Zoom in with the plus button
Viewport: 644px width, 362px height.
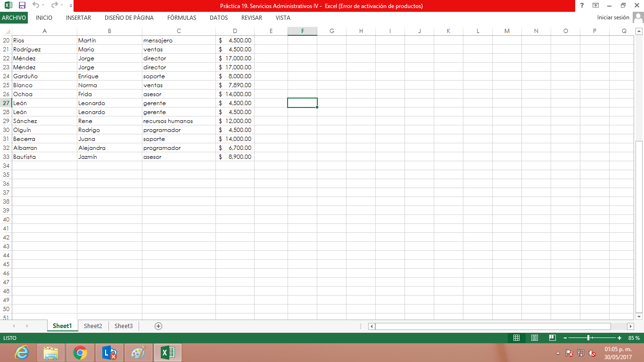[619, 338]
